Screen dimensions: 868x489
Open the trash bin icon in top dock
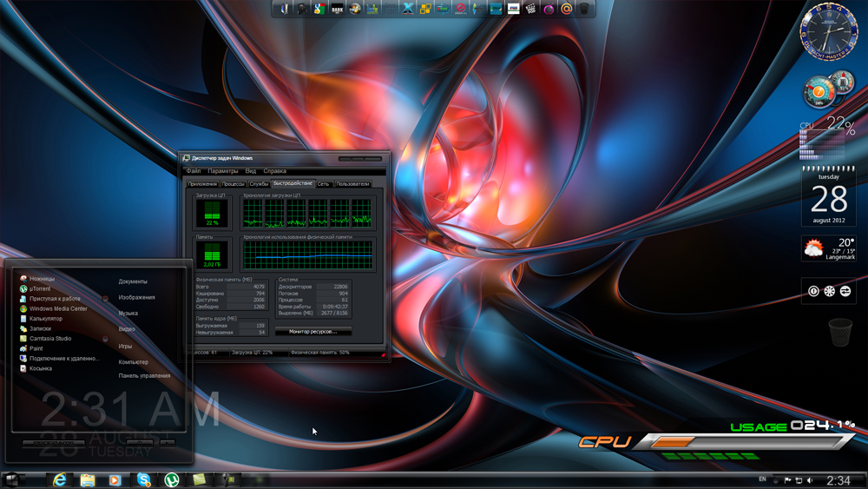(x=584, y=9)
